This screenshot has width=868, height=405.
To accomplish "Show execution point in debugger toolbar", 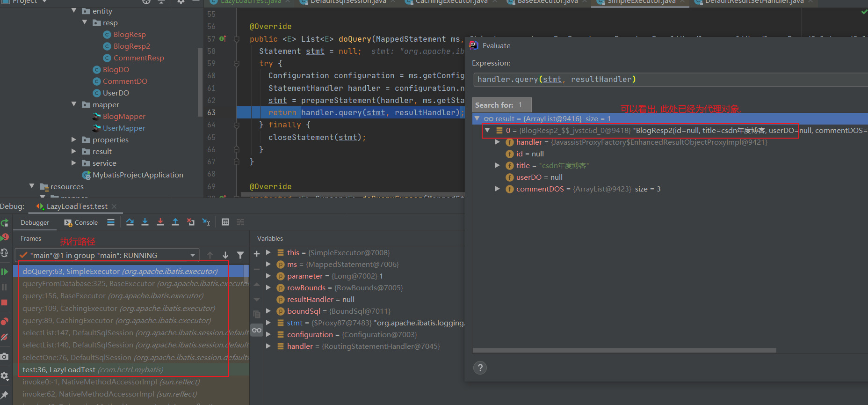I will (111, 222).
